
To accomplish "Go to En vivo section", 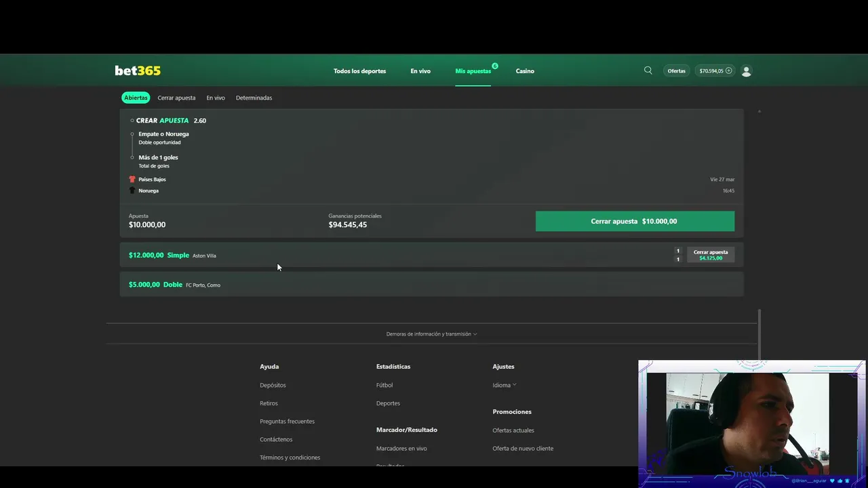I will (x=420, y=71).
